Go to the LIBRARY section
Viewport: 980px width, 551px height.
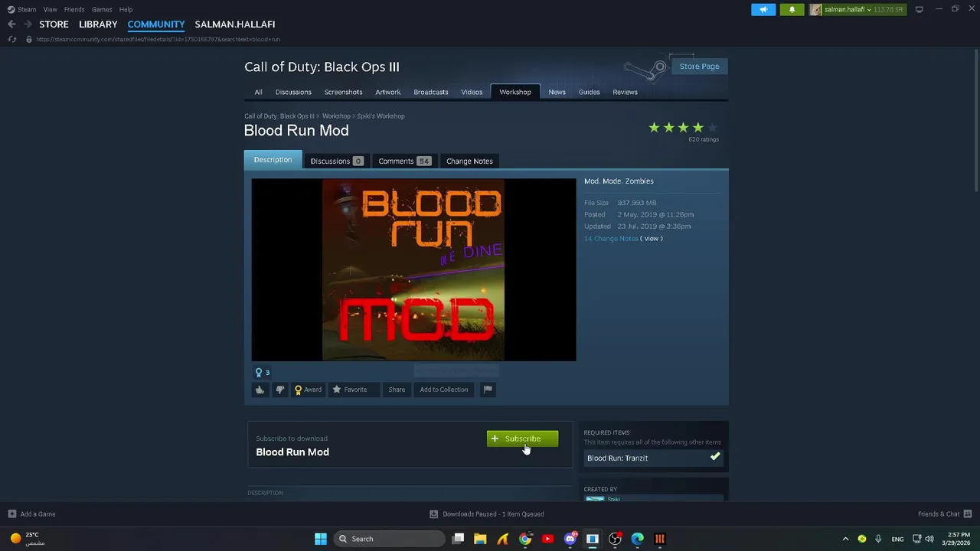(x=98, y=24)
